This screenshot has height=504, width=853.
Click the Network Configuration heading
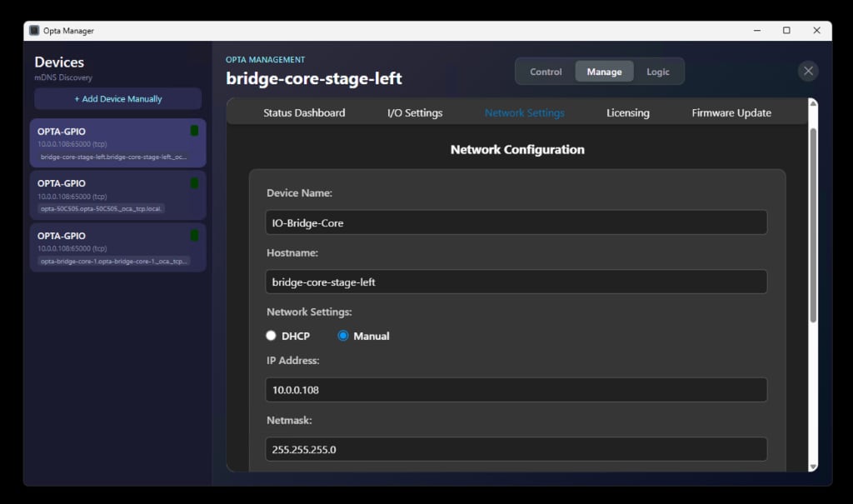pos(517,150)
